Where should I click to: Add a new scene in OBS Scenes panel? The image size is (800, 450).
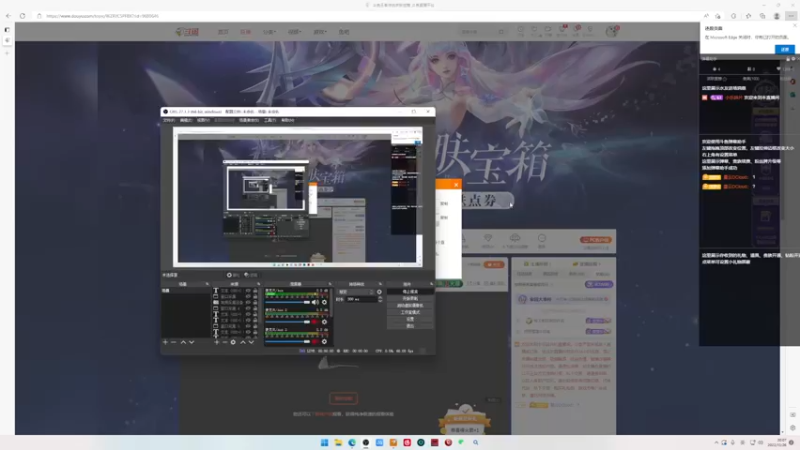165,342
